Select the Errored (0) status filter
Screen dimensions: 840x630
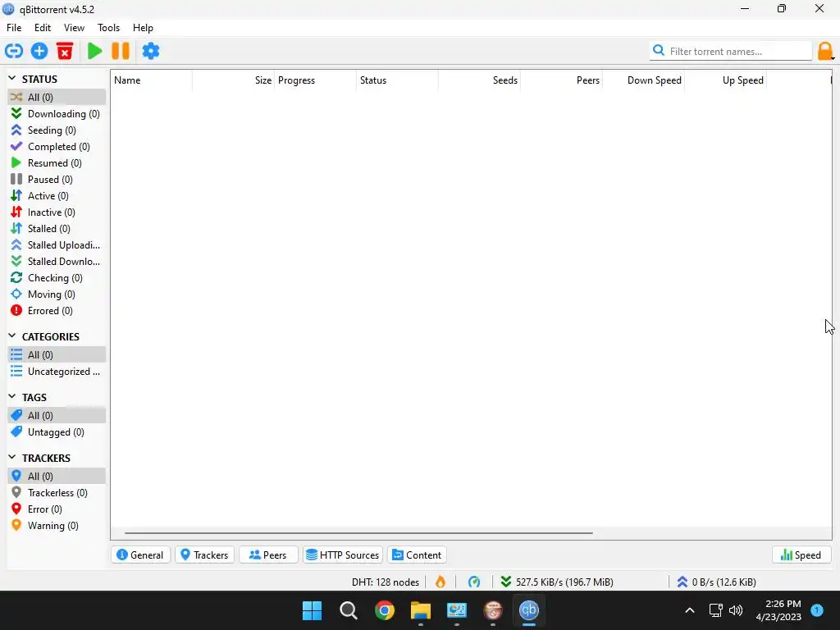(x=57, y=311)
